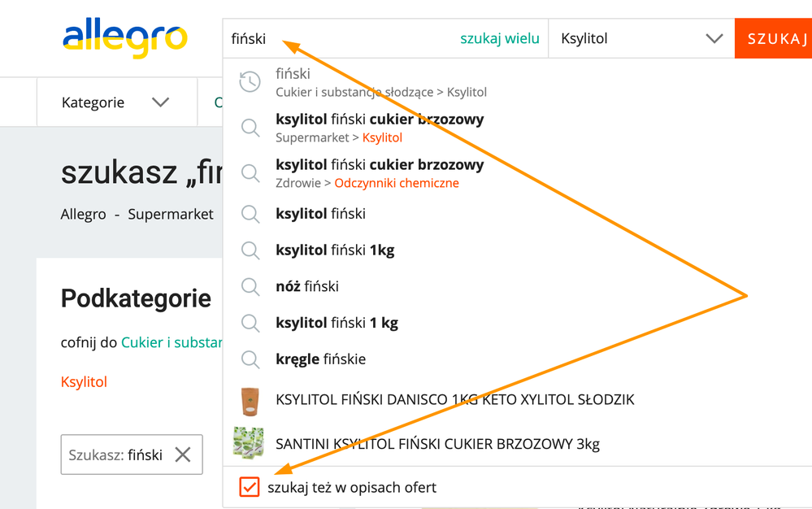
Task: Open 'SANTINI KSYLITOL FIŃSKI CUKIER BRZOZOWY 3kg' offer
Action: (x=437, y=444)
